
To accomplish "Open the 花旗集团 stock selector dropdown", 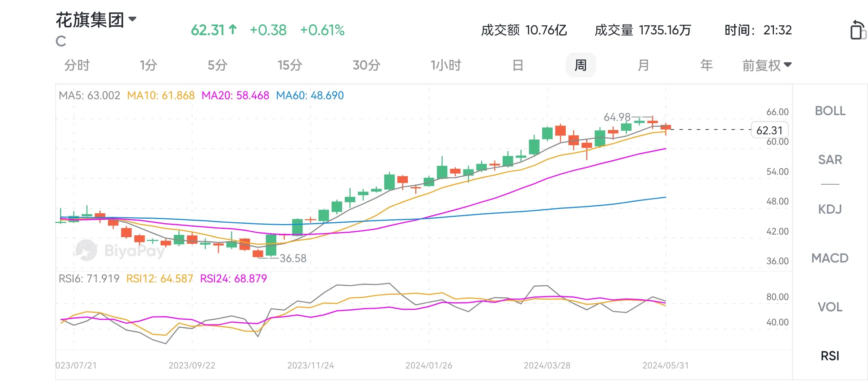I will (96, 20).
